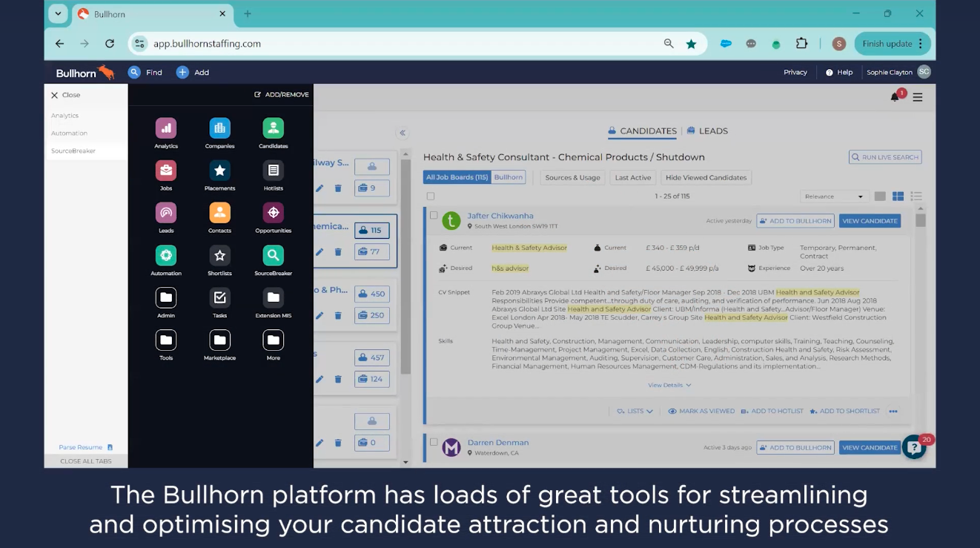The image size is (980, 548).
Task: Open the Leads app icon
Action: pyautogui.click(x=166, y=213)
